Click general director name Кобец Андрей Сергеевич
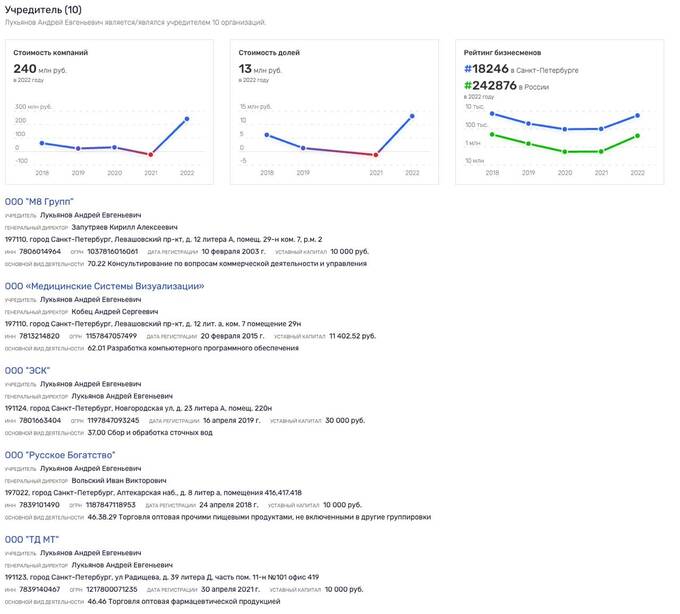The image size is (680, 614). click(115, 312)
